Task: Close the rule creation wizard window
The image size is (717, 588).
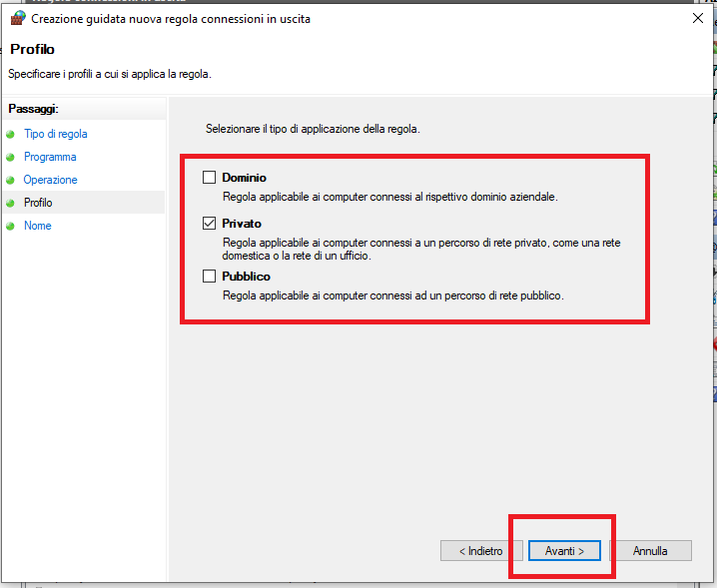Action: (x=695, y=19)
